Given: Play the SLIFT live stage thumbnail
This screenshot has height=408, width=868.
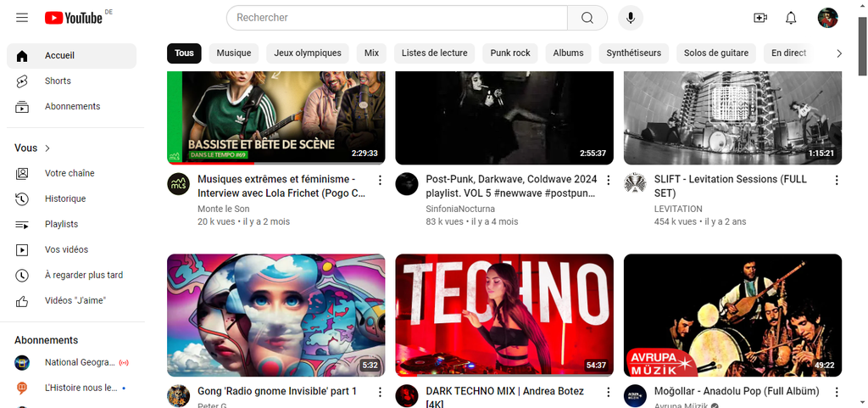Looking at the screenshot, I should click(732, 118).
